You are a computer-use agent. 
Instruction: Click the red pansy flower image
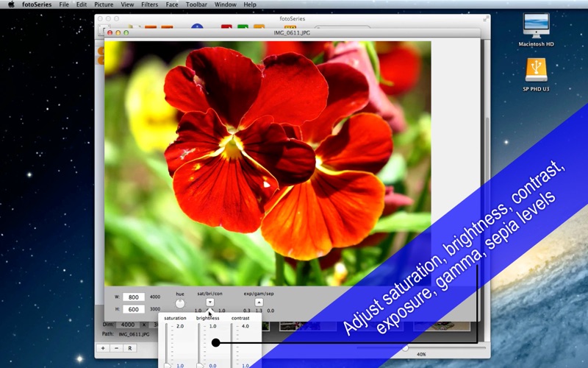pyautogui.click(x=268, y=163)
